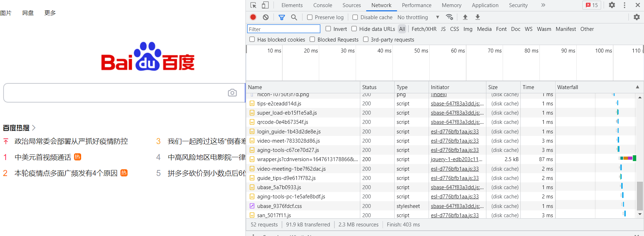644x236 pixels.
Task: Click file icon of login_guide-1b43d2de8e.js
Action: click(x=252, y=131)
